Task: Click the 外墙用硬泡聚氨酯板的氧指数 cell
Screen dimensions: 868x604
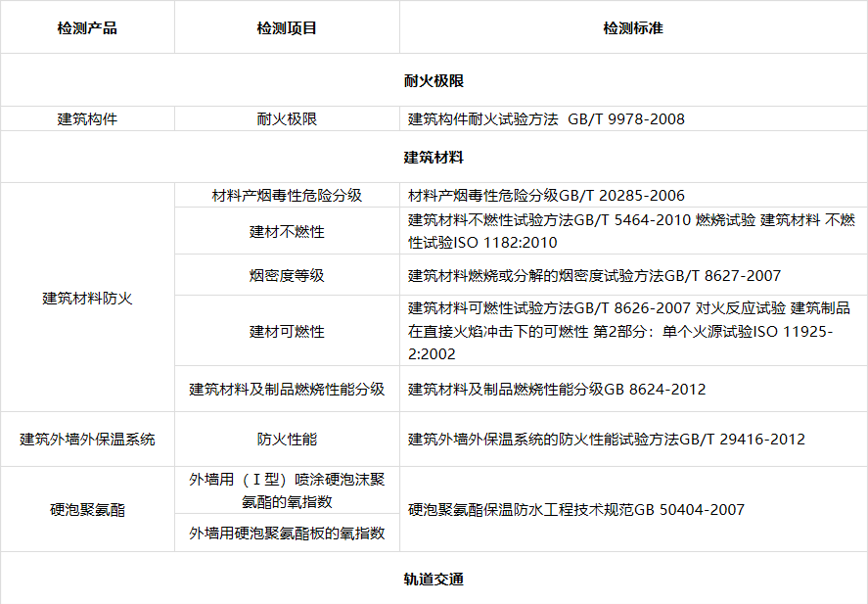Action: [287, 534]
